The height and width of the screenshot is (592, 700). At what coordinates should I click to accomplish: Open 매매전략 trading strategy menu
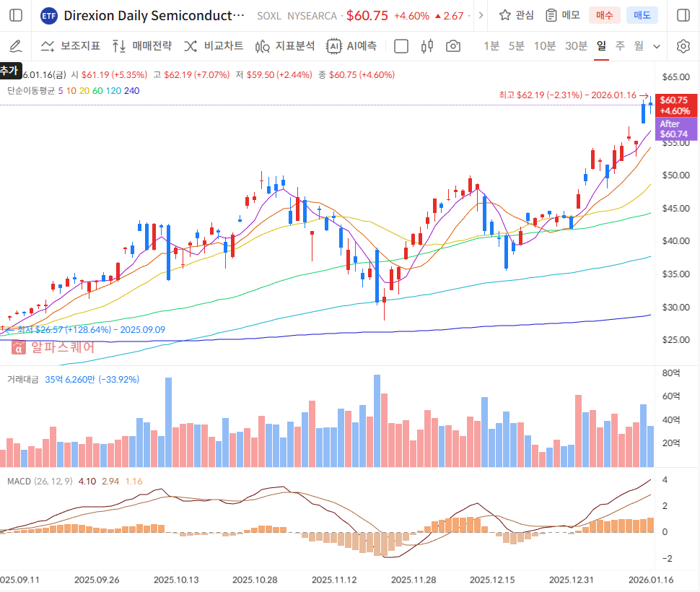coord(142,46)
